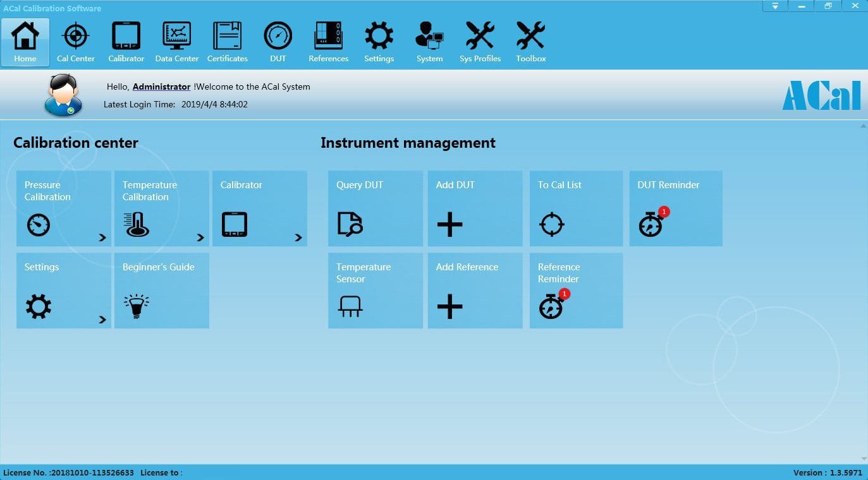Open the filter dropdown in the title bar
This screenshot has height=480, width=868.
click(x=775, y=6)
